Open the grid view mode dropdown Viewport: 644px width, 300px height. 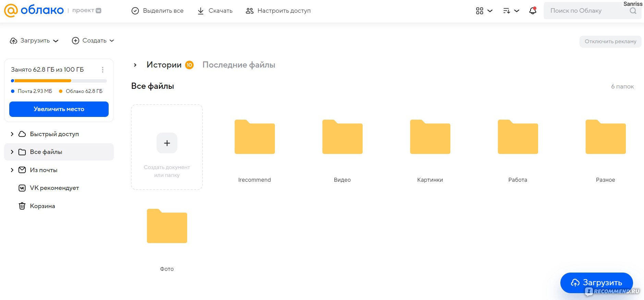pos(484,11)
